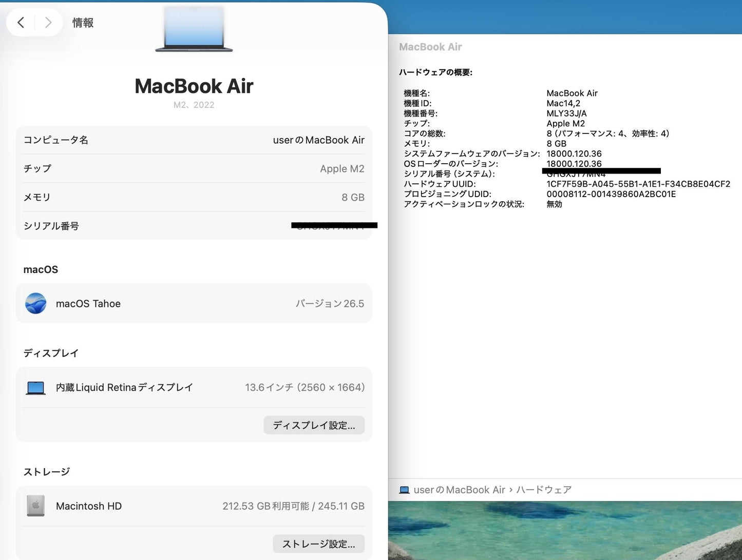The width and height of the screenshot is (742, 560).
Task: Click the laptop icon in the path bar
Action: pos(404,490)
